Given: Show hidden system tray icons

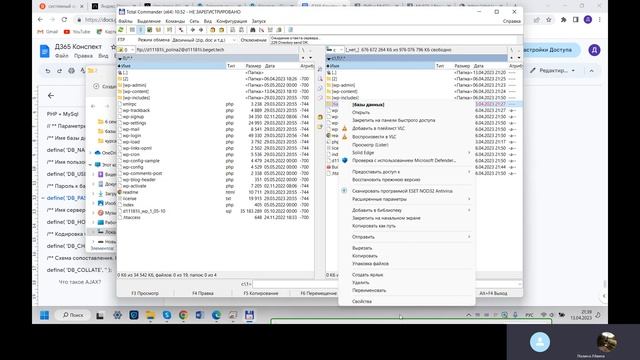Looking at the screenshot, I should pos(469,315).
